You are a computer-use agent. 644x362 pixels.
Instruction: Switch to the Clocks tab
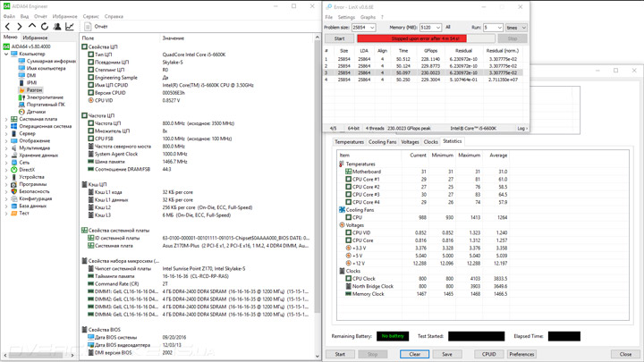[x=431, y=142]
